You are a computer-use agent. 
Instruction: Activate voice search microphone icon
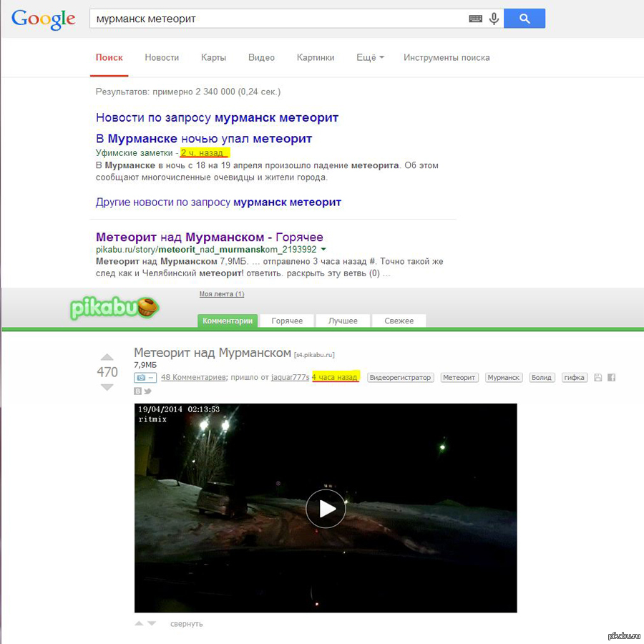[x=494, y=19]
